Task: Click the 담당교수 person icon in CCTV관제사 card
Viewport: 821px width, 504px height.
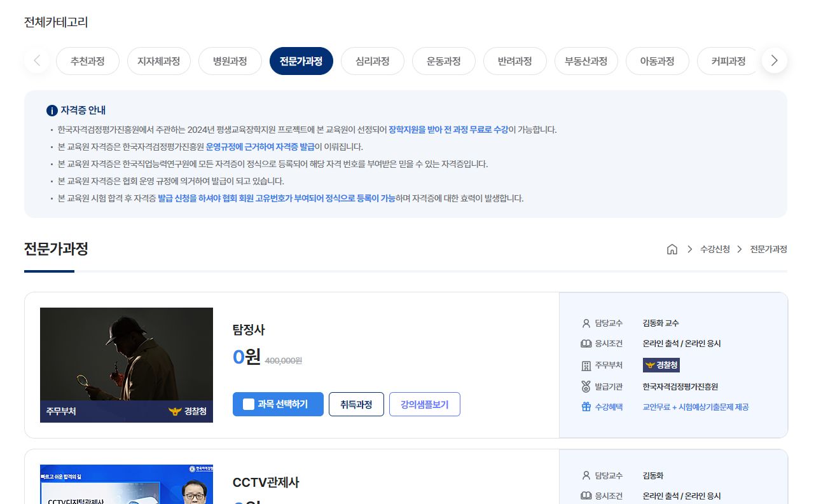Action: tap(586, 475)
